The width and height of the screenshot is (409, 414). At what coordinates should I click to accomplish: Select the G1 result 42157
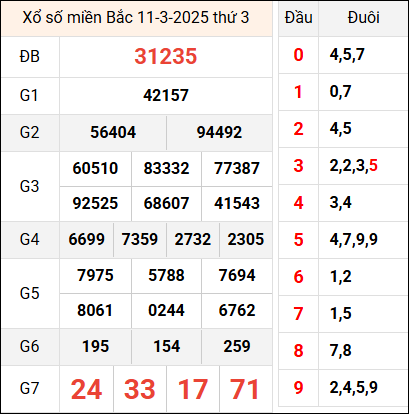click(x=166, y=95)
